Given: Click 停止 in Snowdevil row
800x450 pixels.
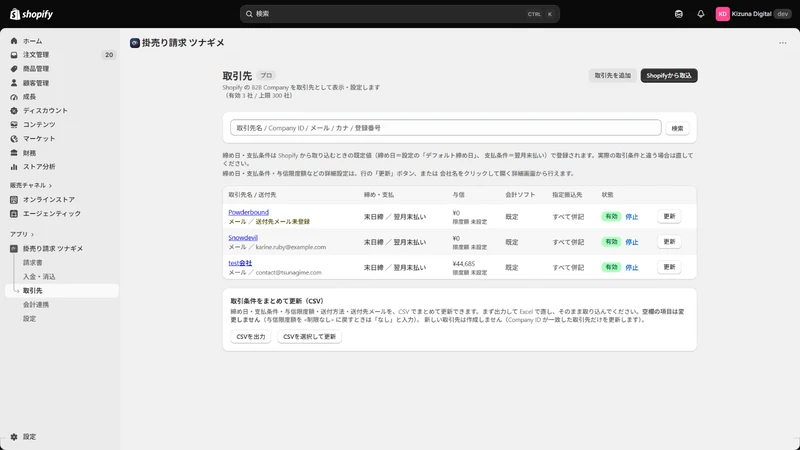Looking at the screenshot, I should [x=632, y=242].
